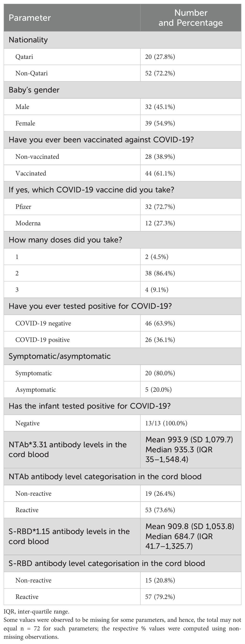Click the Non-vaccinated row label

37,157
